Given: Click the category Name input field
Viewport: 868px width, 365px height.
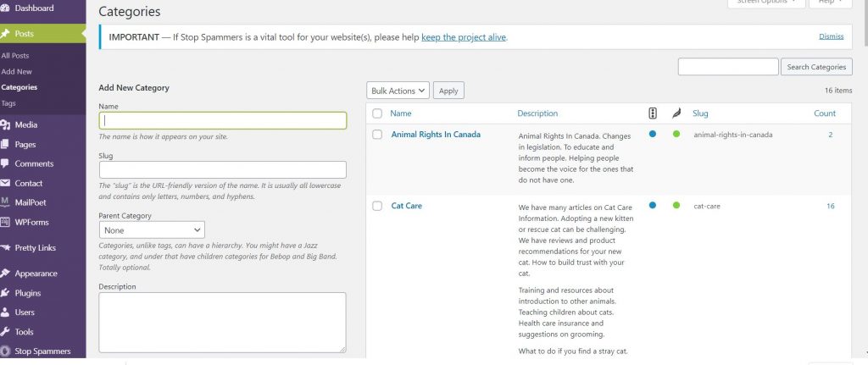Looking at the screenshot, I should 223,120.
